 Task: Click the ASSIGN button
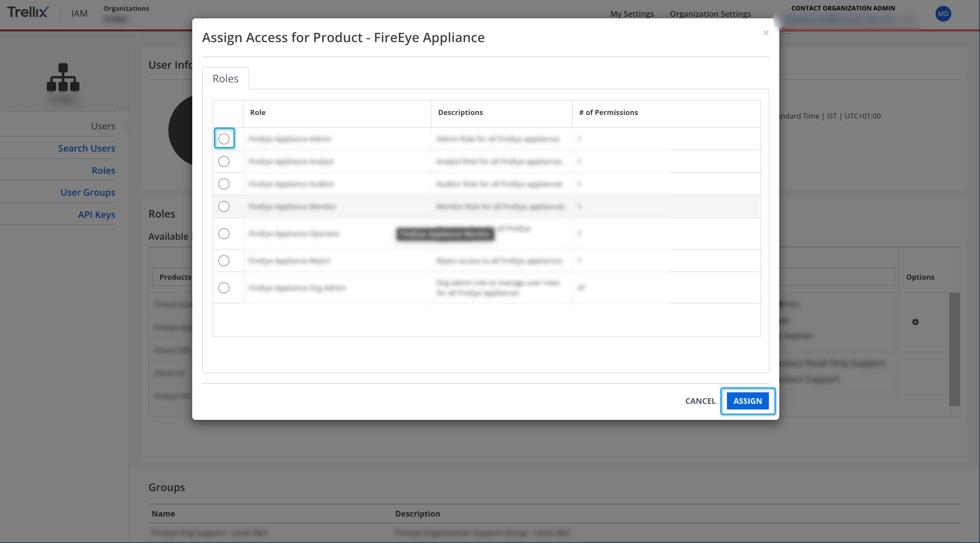(748, 401)
